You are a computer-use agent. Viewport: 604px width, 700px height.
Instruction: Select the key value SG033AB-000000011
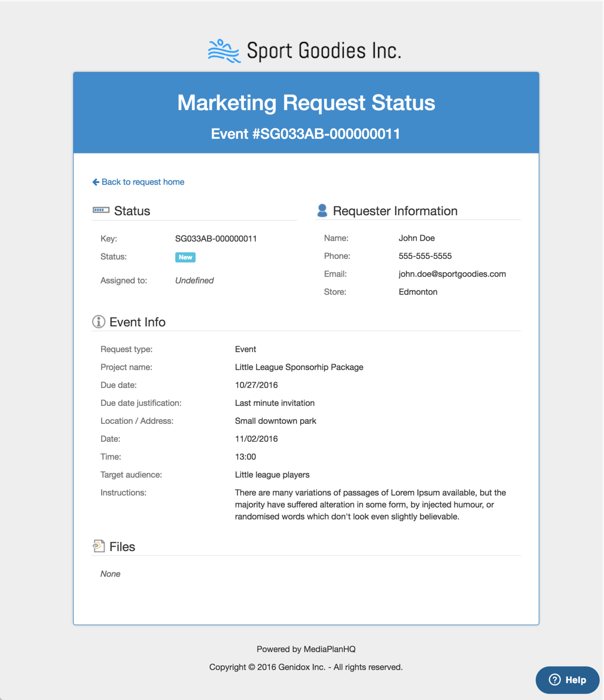point(216,239)
